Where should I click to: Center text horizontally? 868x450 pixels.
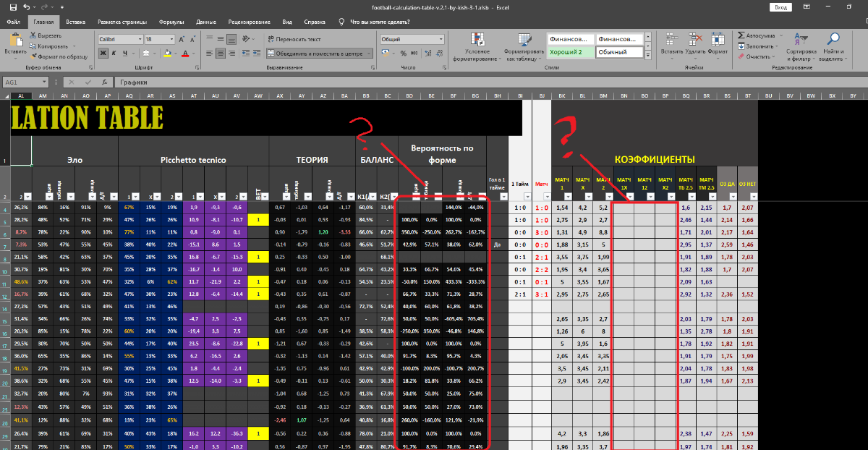coord(219,53)
